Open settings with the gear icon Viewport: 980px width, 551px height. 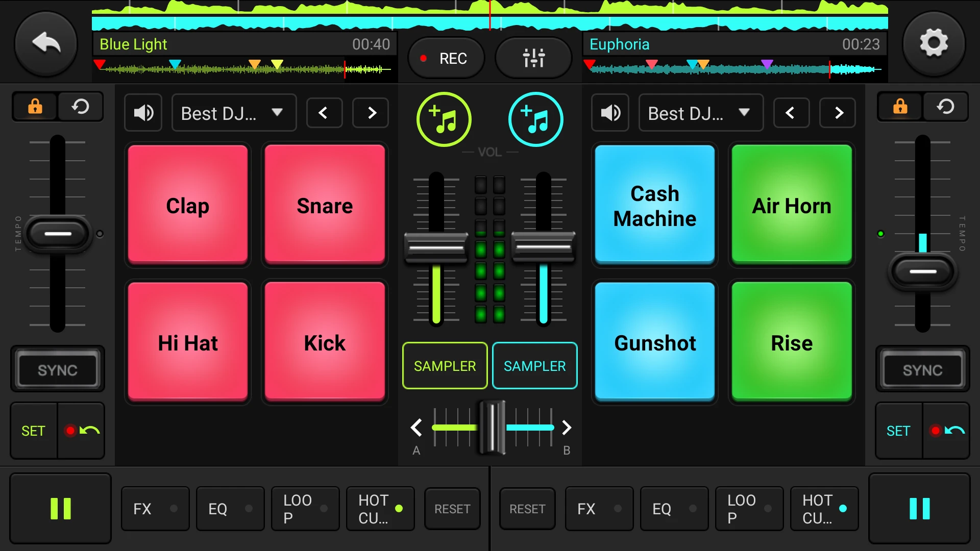click(934, 44)
